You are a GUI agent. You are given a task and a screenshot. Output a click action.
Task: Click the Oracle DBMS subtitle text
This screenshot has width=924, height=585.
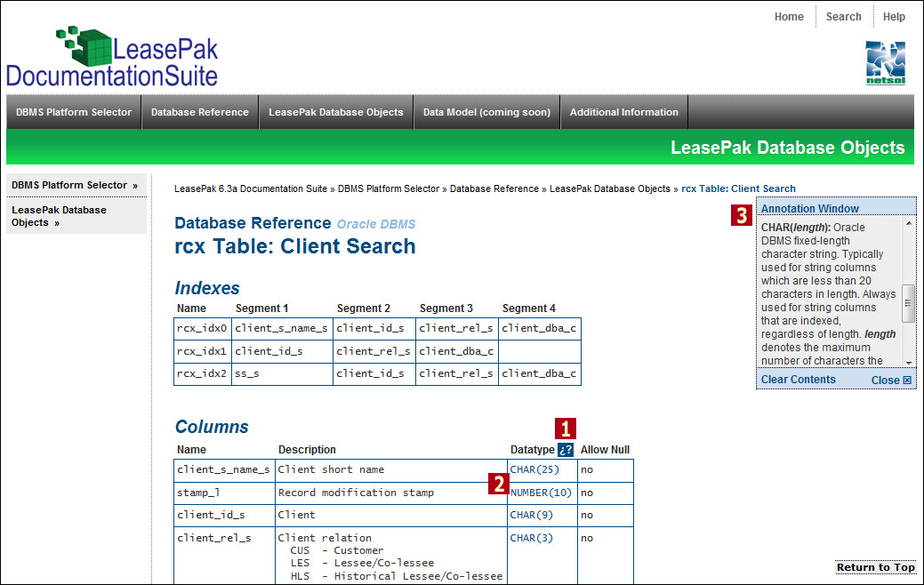click(376, 224)
